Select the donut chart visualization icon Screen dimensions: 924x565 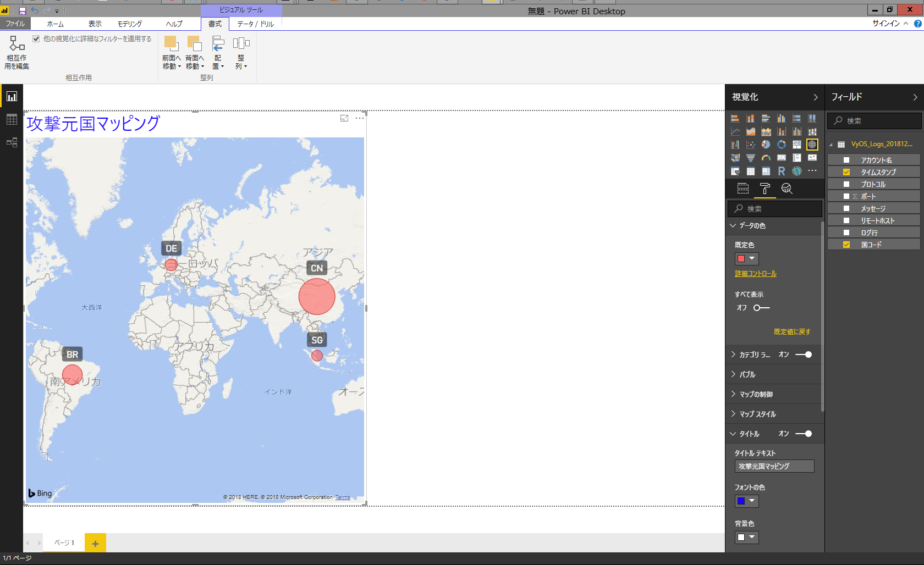coord(781,145)
